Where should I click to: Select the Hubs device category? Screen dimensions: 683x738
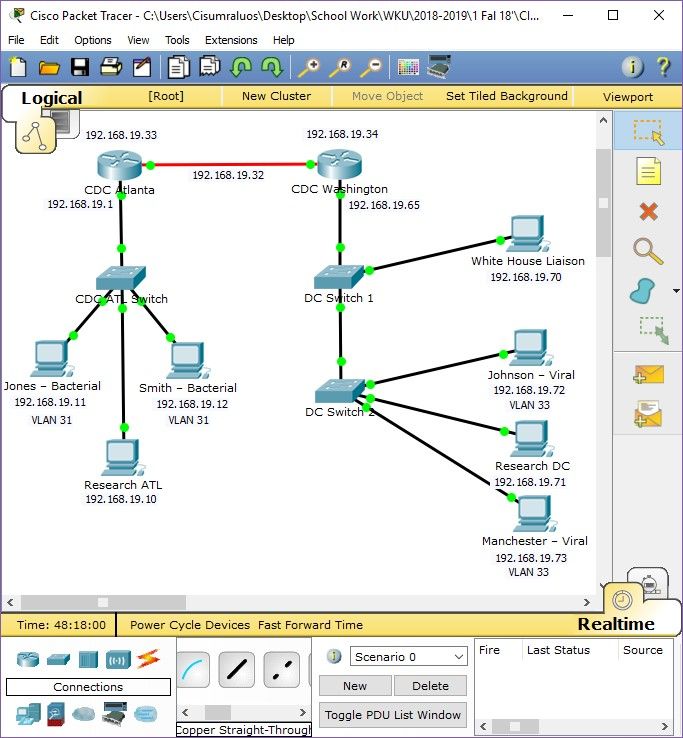coord(88,659)
